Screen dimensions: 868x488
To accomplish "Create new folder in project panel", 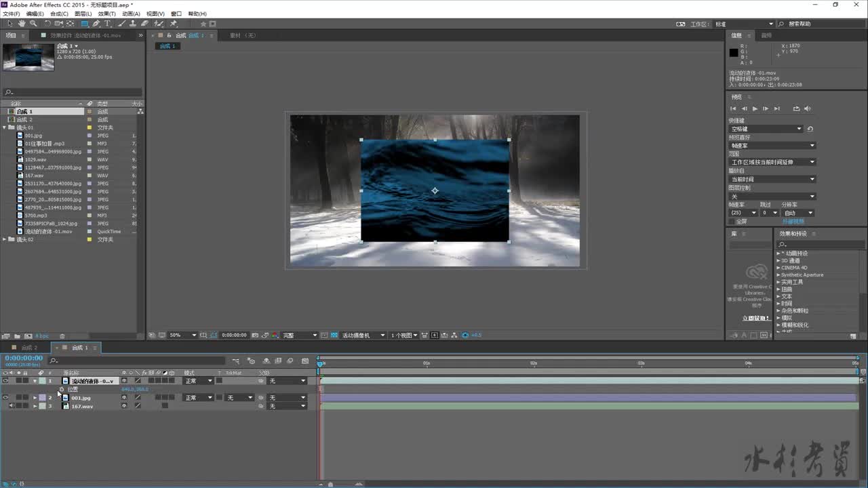I will [x=18, y=335].
